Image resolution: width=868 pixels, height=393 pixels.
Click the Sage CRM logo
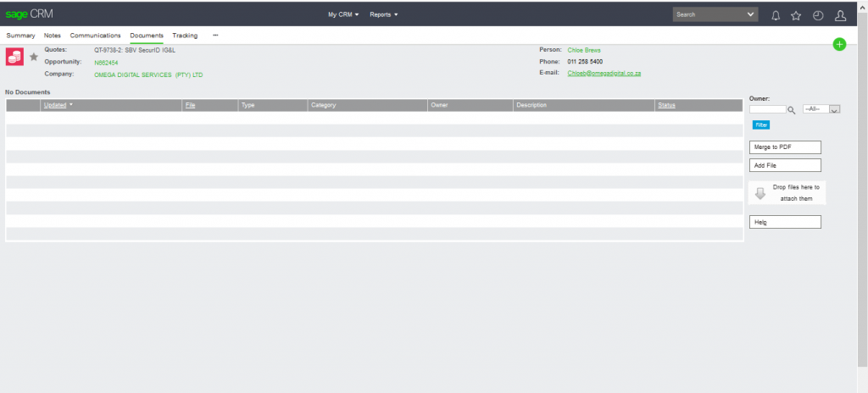[x=30, y=14]
